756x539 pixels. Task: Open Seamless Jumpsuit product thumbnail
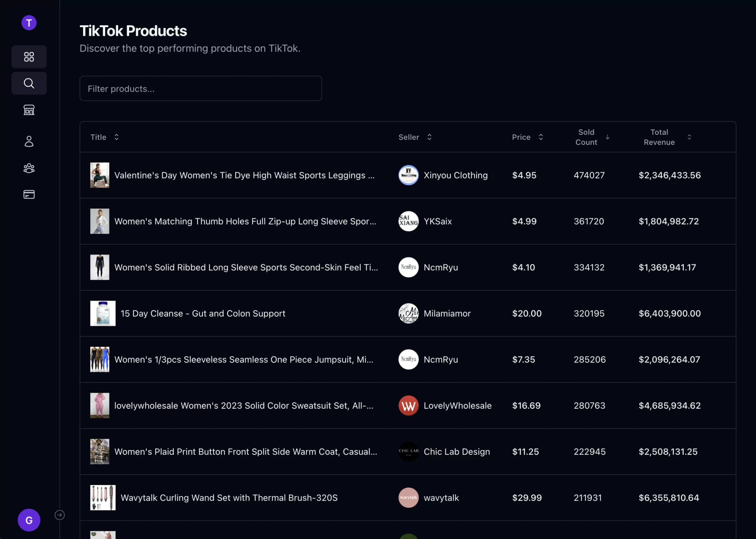tap(100, 359)
